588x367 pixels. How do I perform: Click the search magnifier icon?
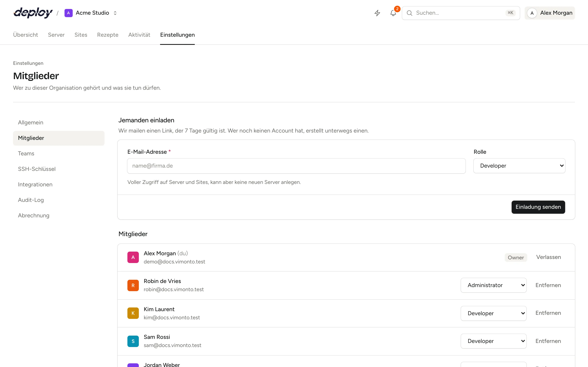pos(409,13)
